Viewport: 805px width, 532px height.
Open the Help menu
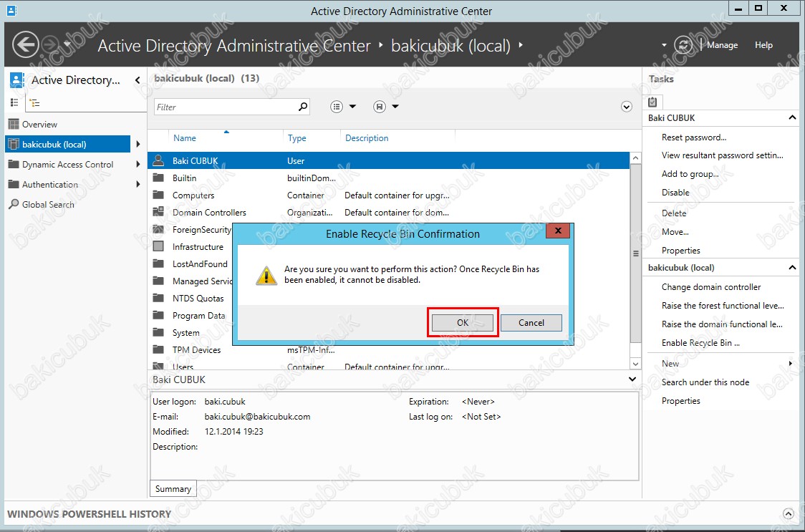click(x=763, y=45)
